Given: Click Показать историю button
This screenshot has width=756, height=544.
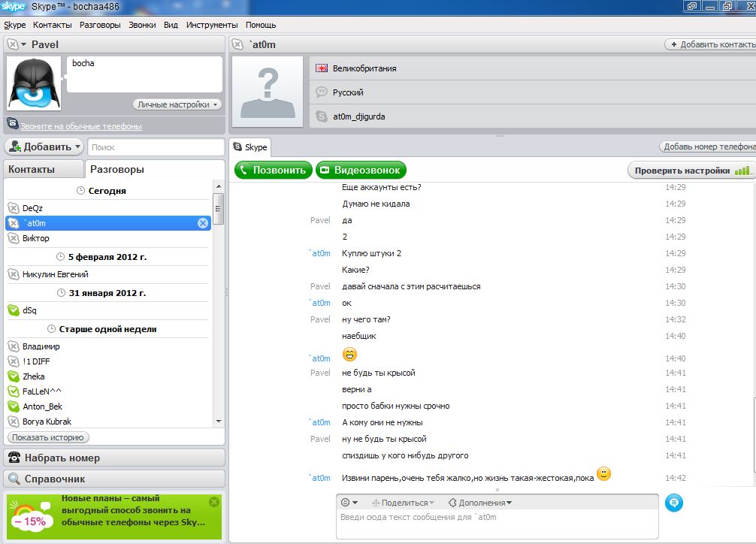Looking at the screenshot, I should (x=48, y=437).
